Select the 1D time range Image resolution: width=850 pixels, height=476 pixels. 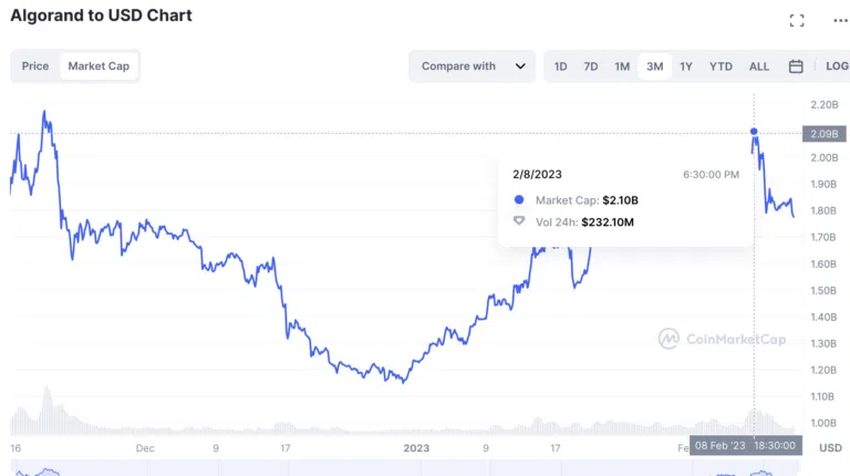(x=561, y=67)
